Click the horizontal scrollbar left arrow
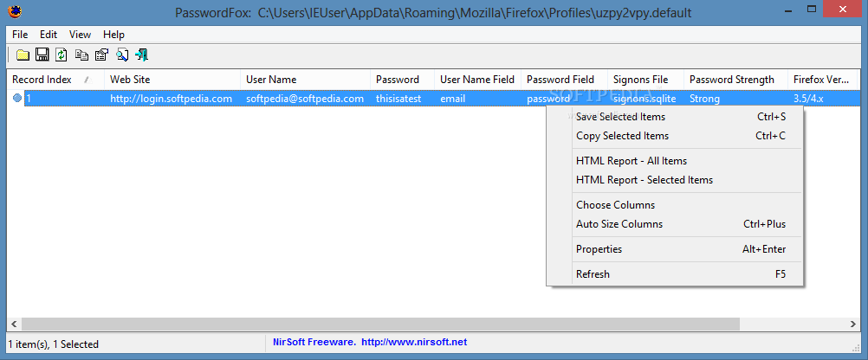The height and width of the screenshot is (360, 868). tap(14, 324)
